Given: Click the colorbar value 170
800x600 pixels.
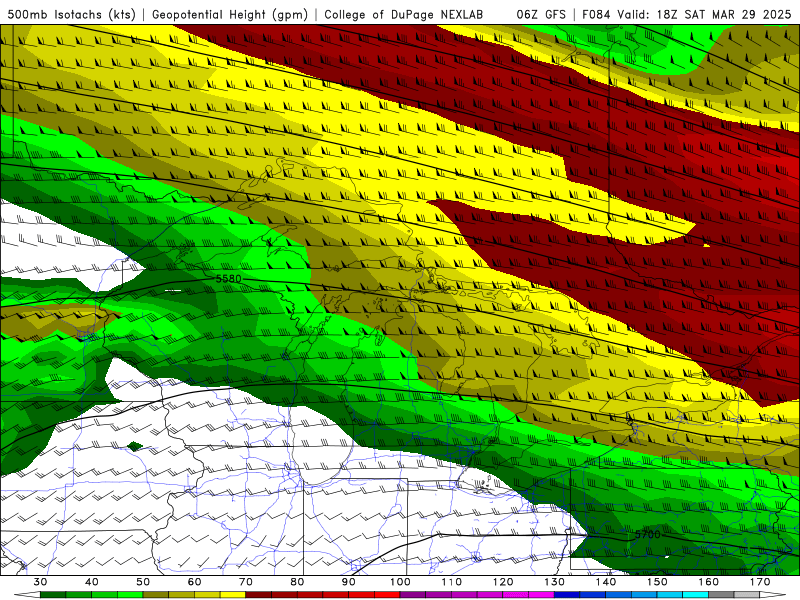Looking at the screenshot, I should click(760, 582).
